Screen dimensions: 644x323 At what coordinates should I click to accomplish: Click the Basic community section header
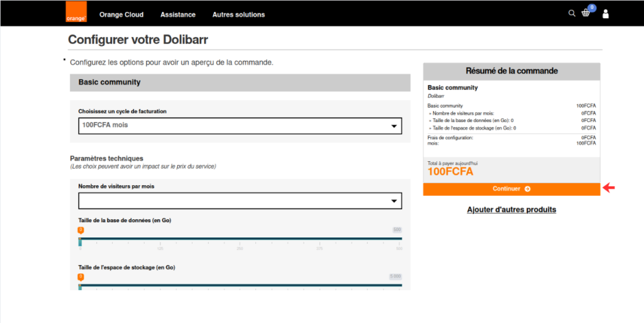[240, 82]
